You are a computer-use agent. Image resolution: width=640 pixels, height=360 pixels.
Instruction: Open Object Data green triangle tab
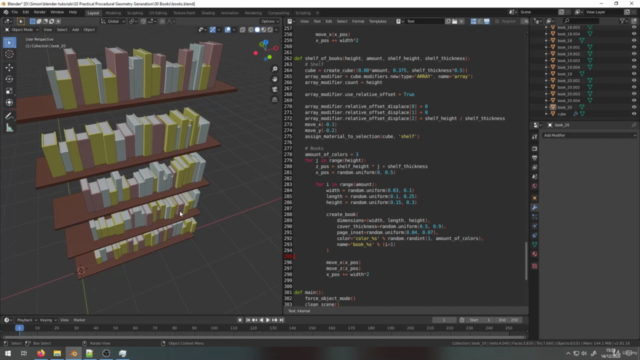(x=535, y=245)
